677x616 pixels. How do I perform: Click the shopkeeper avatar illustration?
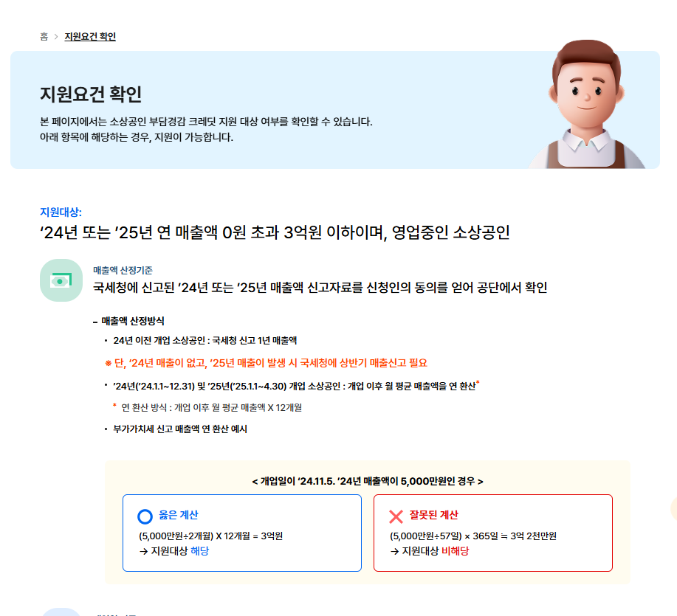(586, 105)
